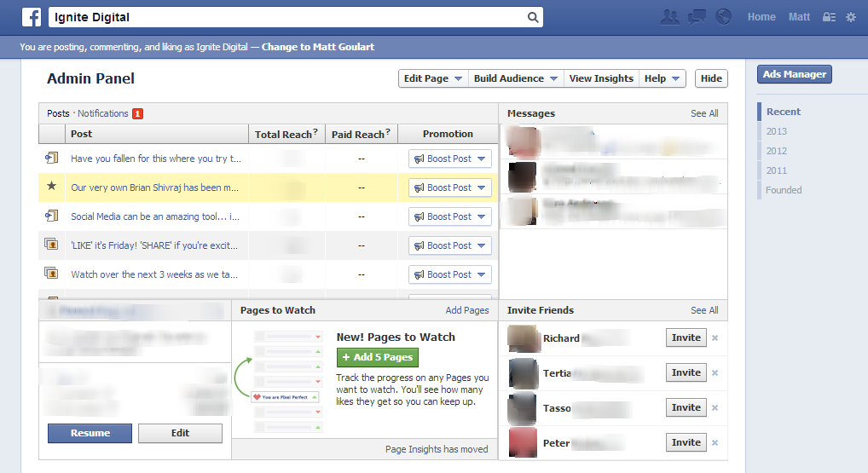Select 2013 in the timeline sidebar

click(776, 131)
